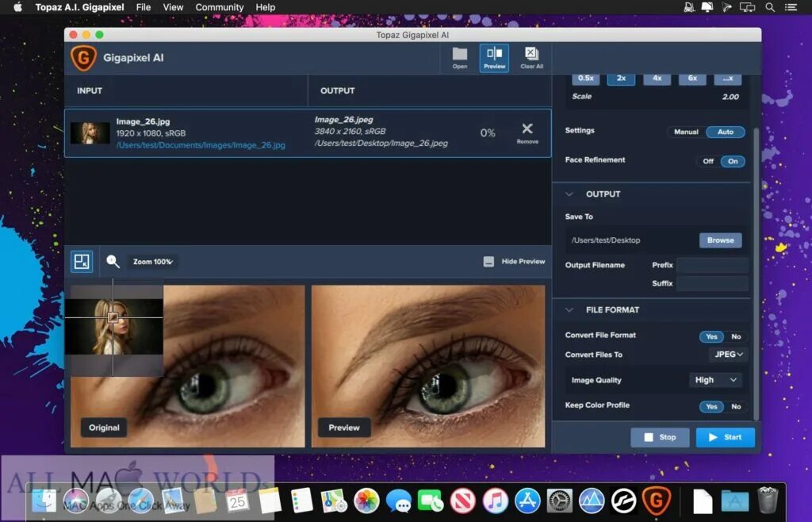The height and width of the screenshot is (522, 812).
Task: Hide the preview using Hide Preview icon
Action: coord(488,262)
